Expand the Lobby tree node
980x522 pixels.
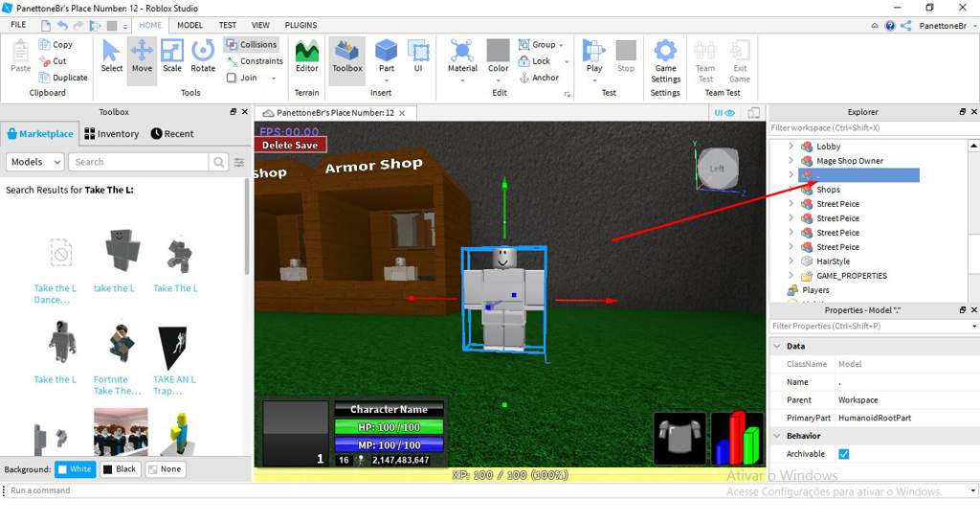coord(791,146)
